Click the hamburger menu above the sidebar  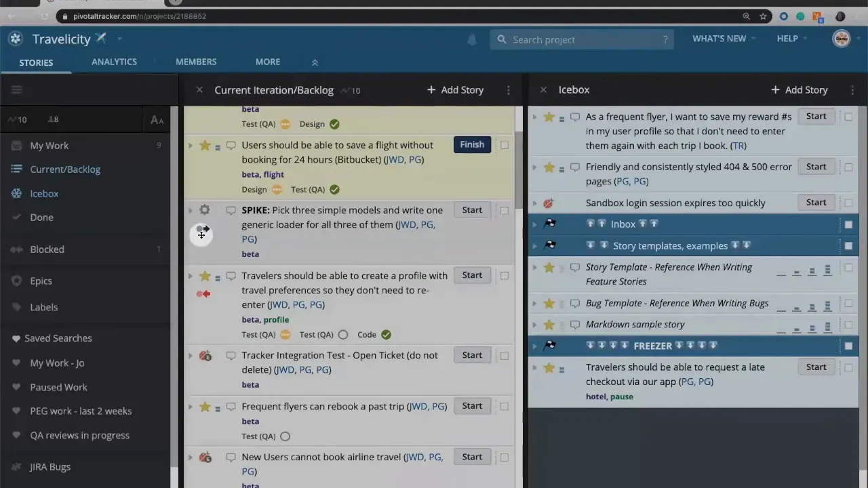[x=16, y=89]
